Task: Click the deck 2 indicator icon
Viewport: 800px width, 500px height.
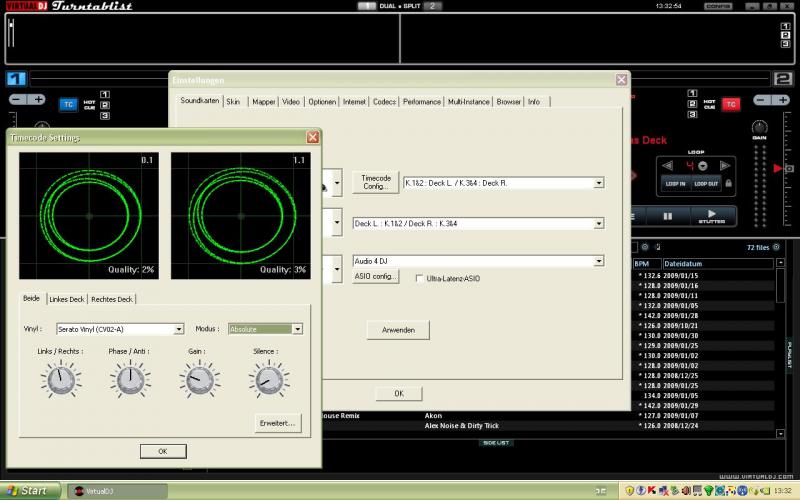Action: tap(783, 79)
